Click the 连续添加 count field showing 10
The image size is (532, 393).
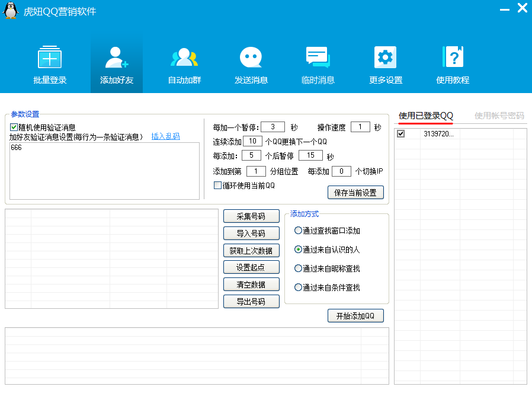pyautogui.click(x=252, y=141)
